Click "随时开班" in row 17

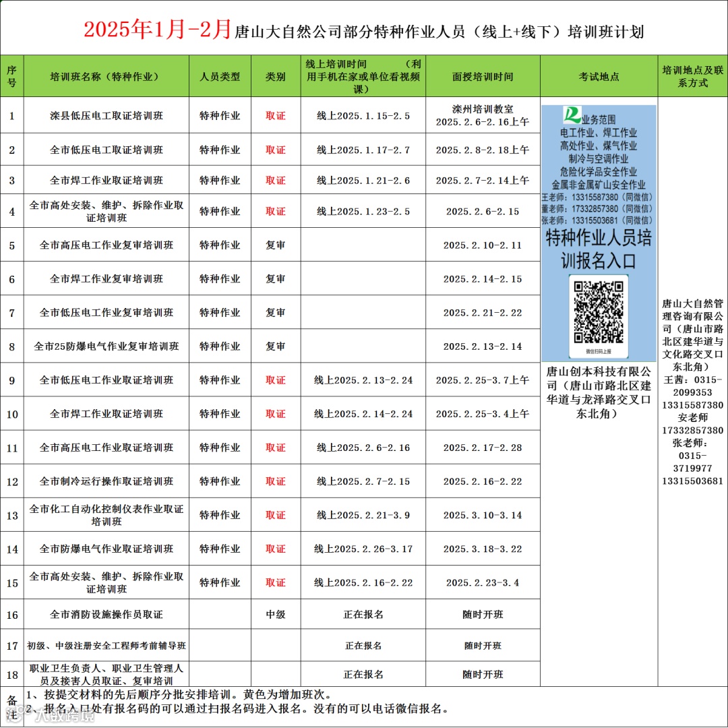[483, 645]
